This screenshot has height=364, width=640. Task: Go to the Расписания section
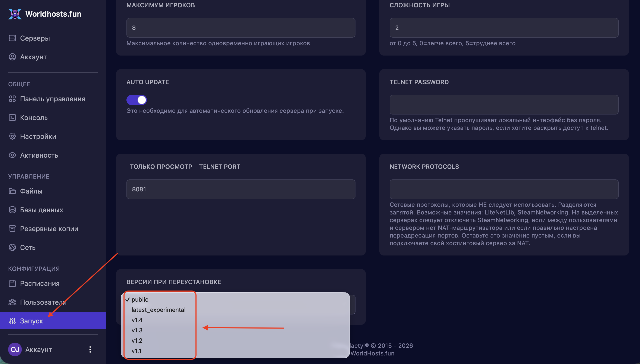(x=40, y=283)
